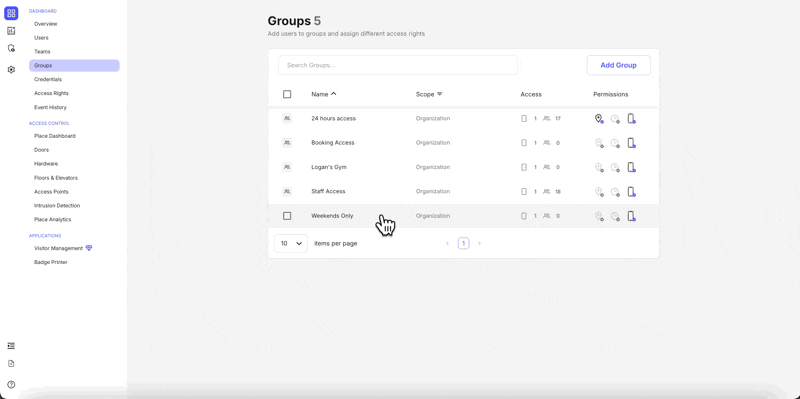This screenshot has width=800, height=399.
Task: Click schedule clock icon for Logan's Gym
Action: 615,167
